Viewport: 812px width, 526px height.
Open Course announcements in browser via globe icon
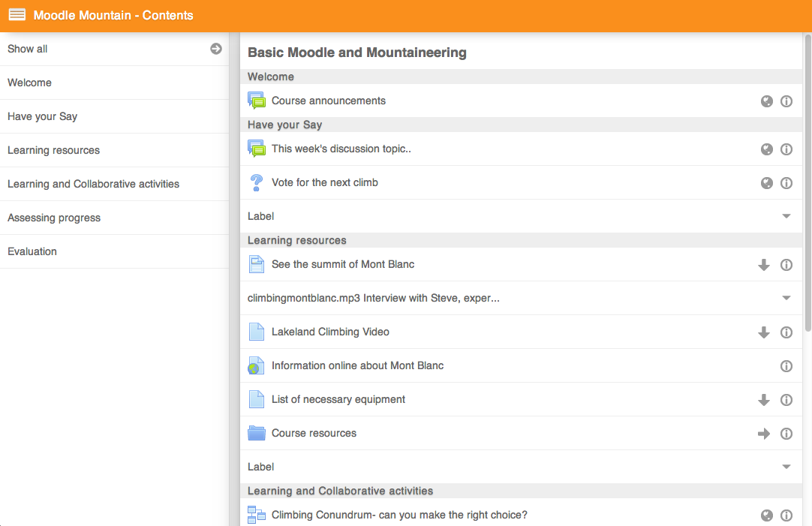pos(766,101)
